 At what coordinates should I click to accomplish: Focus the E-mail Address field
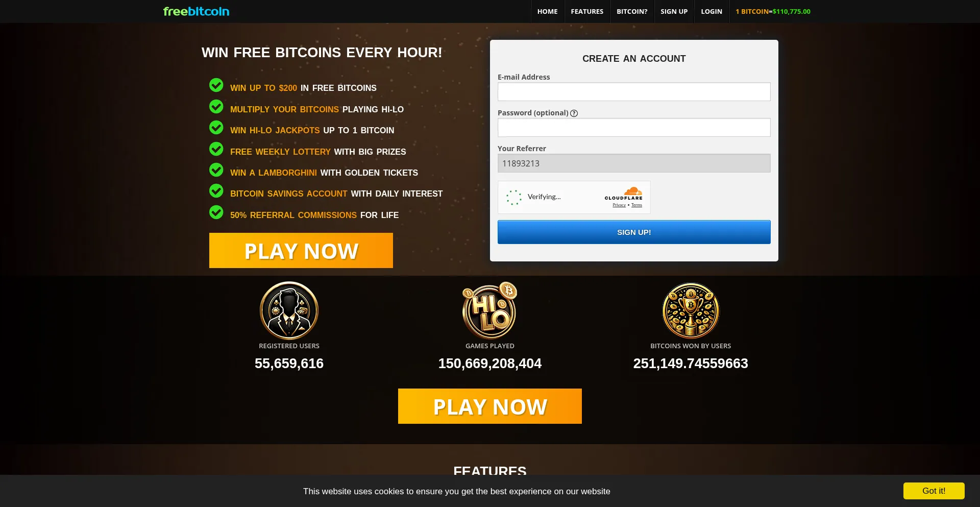coord(634,92)
